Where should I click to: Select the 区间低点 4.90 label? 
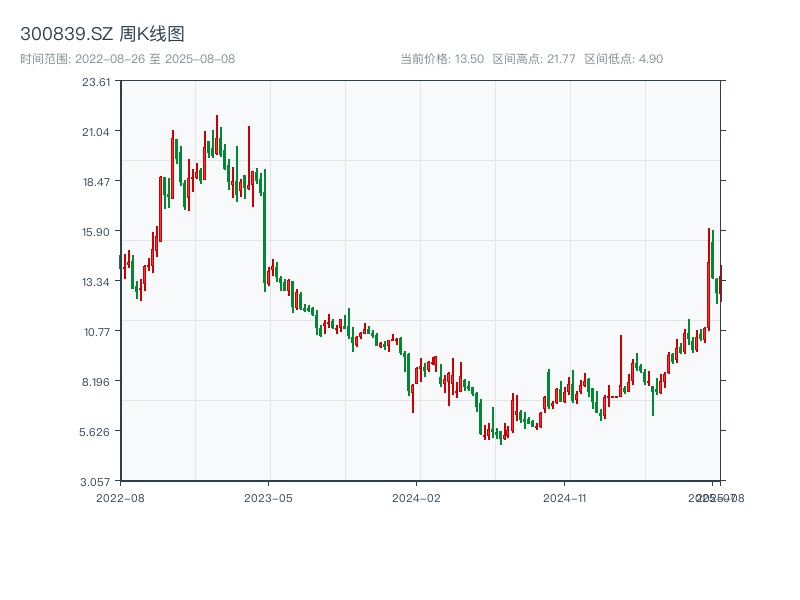click(x=623, y=59)
